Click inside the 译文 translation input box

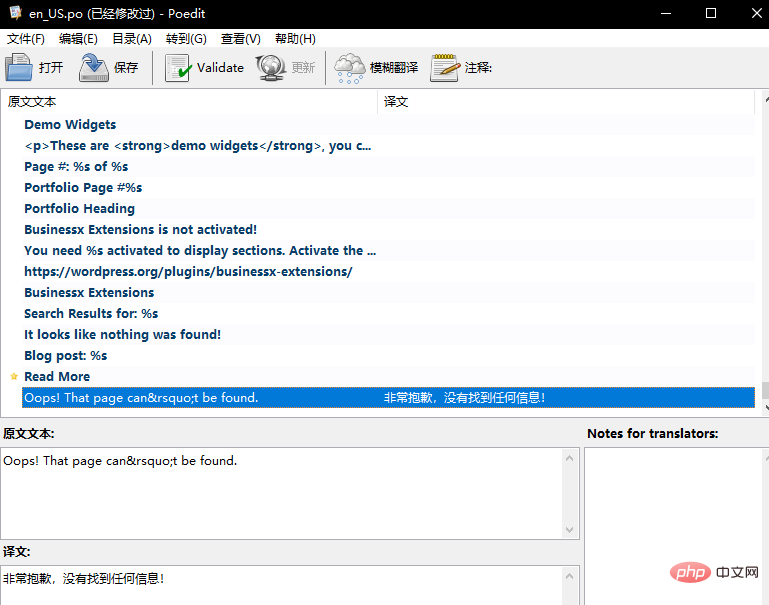click(x=282, y=585)
